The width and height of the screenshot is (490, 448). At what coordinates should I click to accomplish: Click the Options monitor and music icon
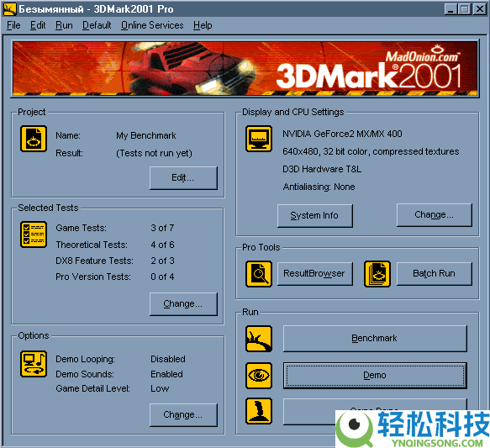[x=34, y=364]
